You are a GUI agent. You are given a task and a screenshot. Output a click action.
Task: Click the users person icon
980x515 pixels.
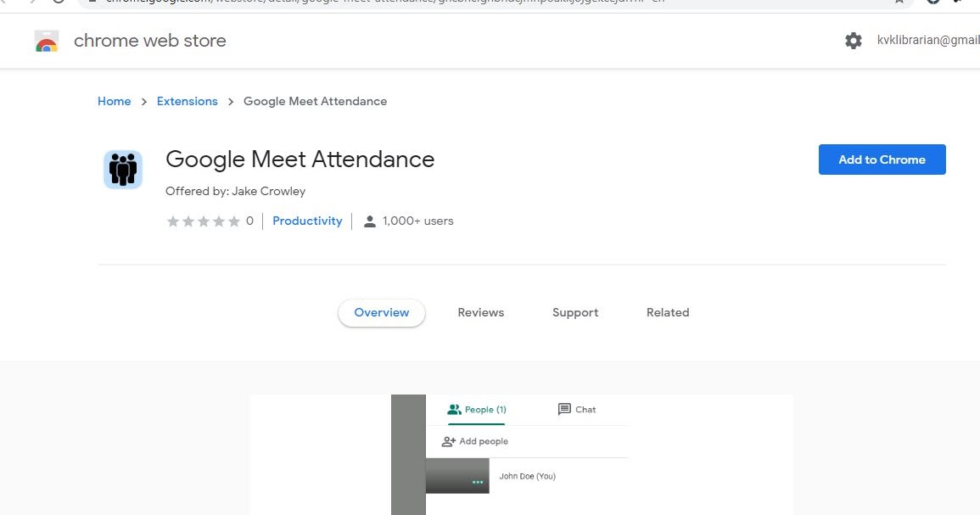(369, 221)
